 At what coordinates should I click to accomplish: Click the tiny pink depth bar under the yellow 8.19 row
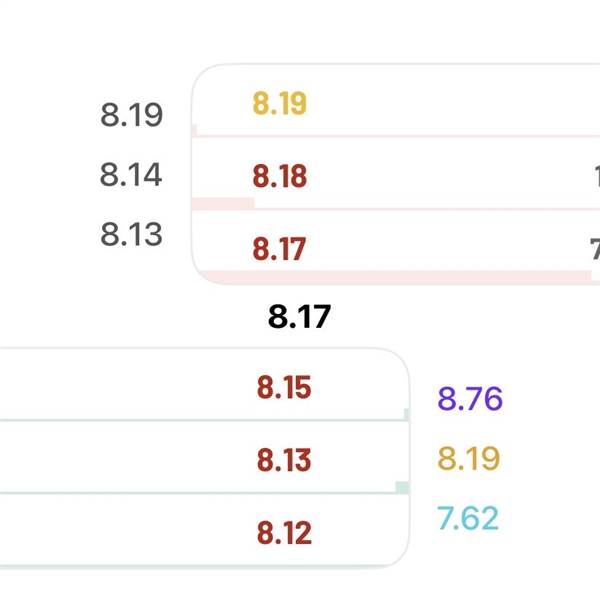pos(194,130)
